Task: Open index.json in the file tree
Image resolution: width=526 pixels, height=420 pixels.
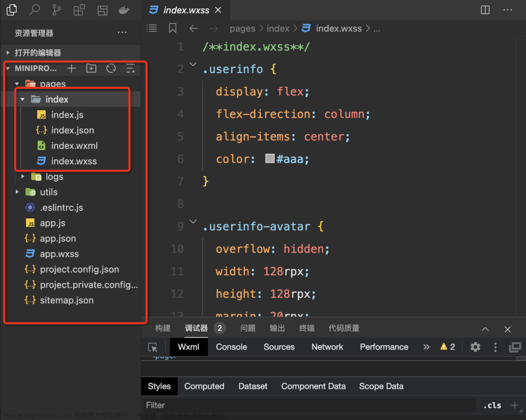Action: [73, 131]
